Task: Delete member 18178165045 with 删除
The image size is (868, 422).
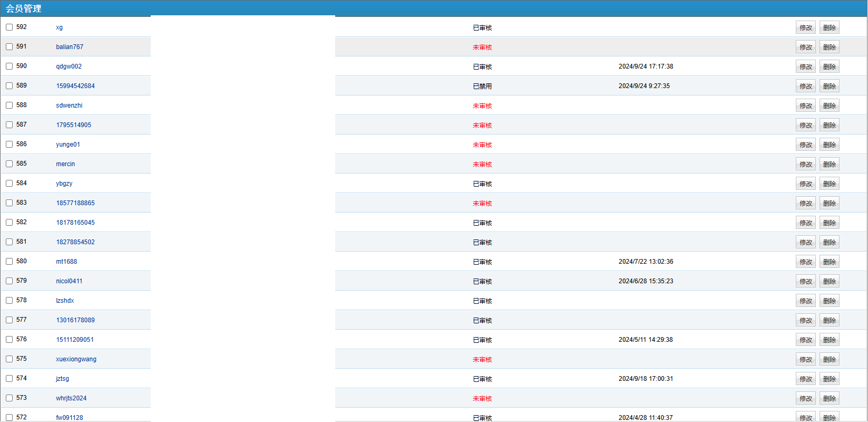Action: (829, 223)
